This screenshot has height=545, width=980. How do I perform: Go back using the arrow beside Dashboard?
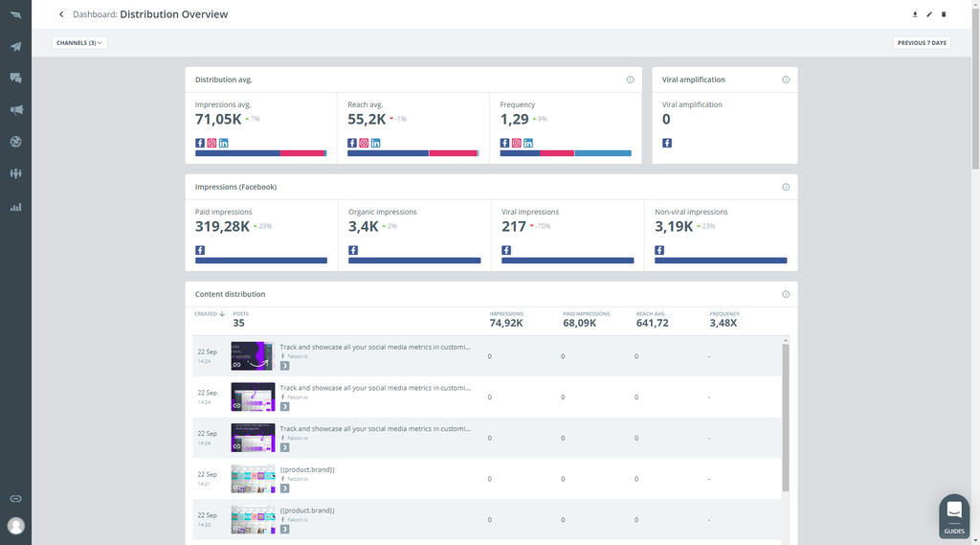pyautogui.click(x=61, y=14)
